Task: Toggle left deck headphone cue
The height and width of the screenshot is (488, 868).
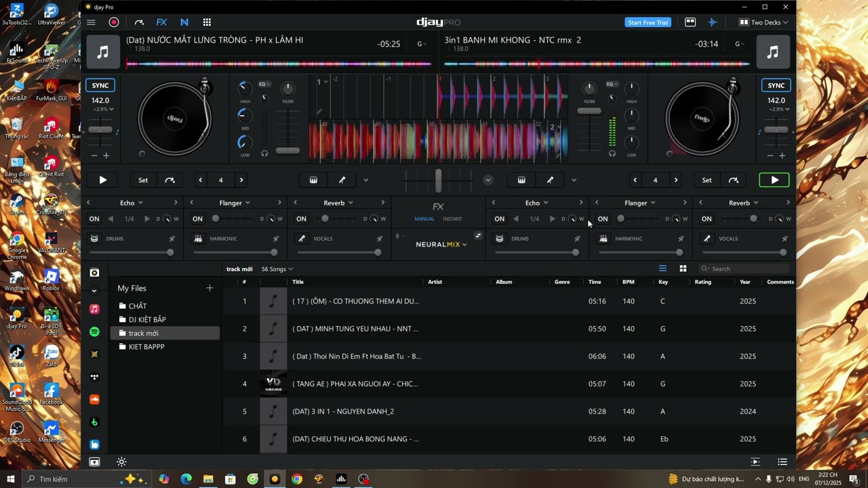Action: (264, 154)
